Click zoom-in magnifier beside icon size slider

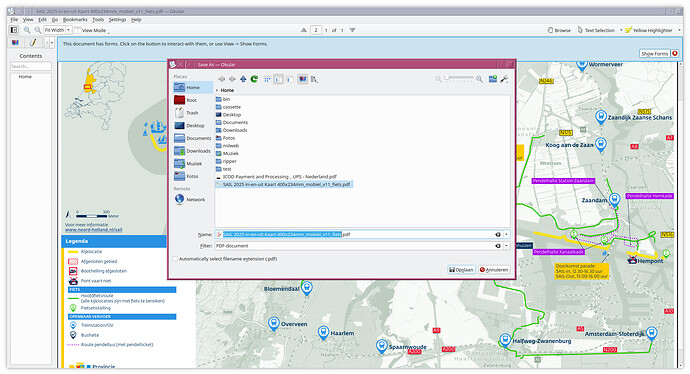tap(479, 79)
